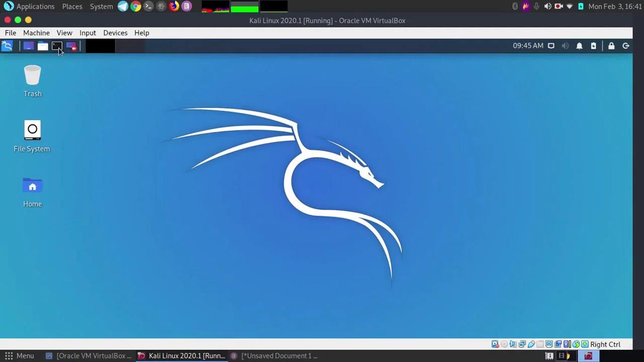Launch Telegram from the host top panel
The width and height of the screenshot is (644, 362).
123,7
